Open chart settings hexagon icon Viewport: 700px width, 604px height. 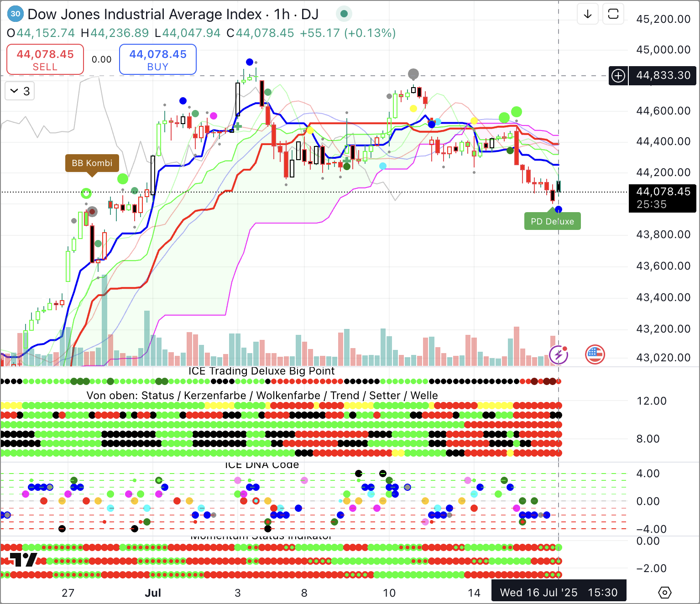[x=665, y=593]
